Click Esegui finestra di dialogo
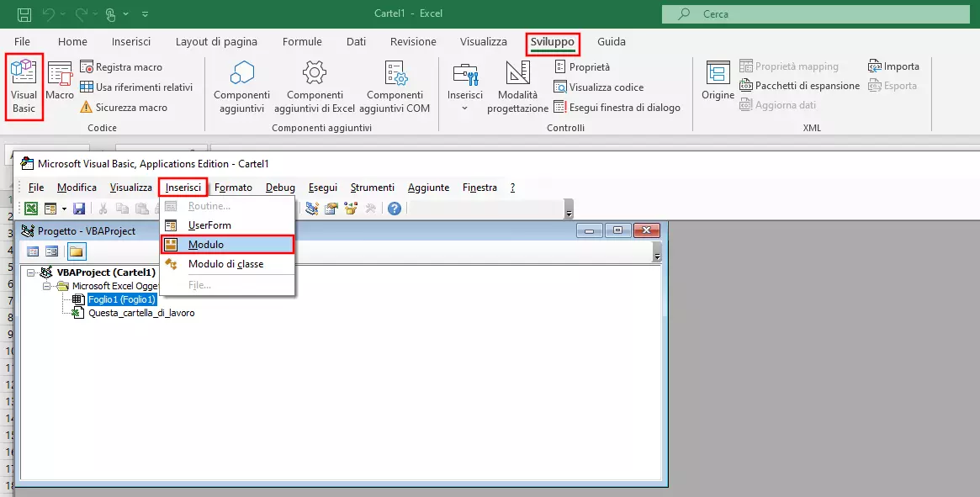The width and height of the screenshot is (980, 497). 621,107
